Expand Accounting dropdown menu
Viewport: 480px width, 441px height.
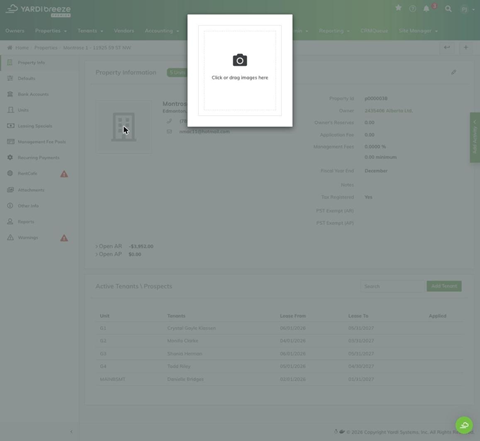162,31
